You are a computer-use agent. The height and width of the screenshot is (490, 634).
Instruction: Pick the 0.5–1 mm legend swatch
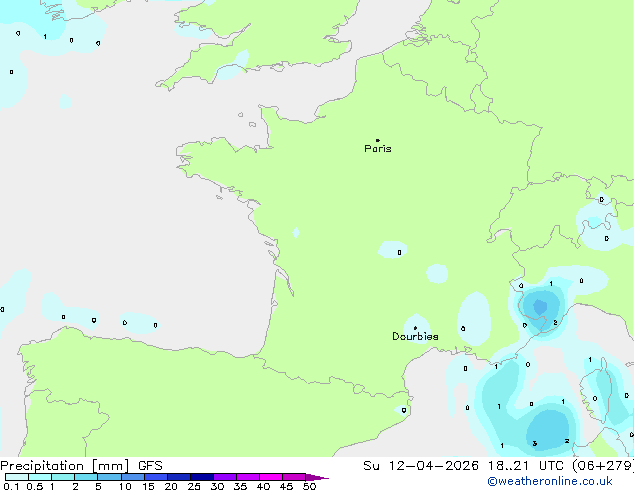tap(40, 477)
